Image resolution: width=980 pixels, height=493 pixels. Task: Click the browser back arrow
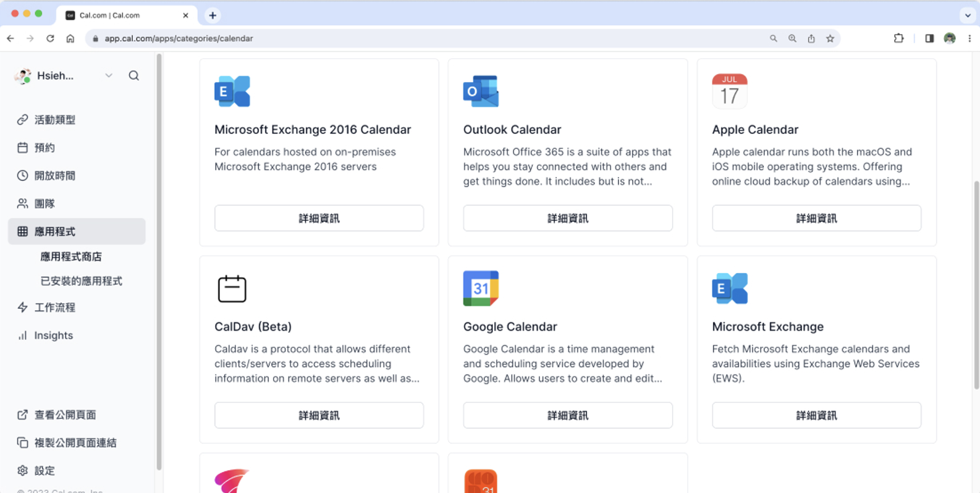tap(11, 38)
